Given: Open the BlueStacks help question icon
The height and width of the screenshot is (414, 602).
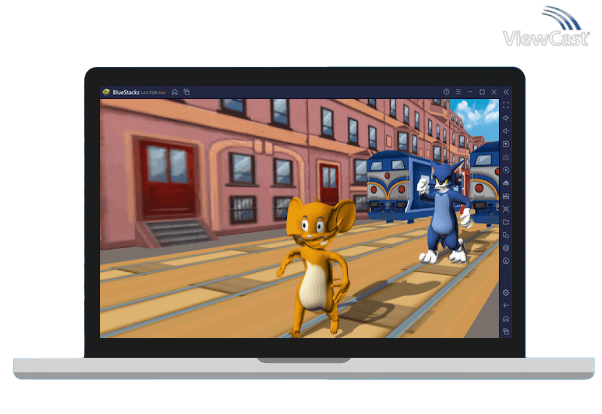Looking at the screenshot, I should click(x=446, y=92).
